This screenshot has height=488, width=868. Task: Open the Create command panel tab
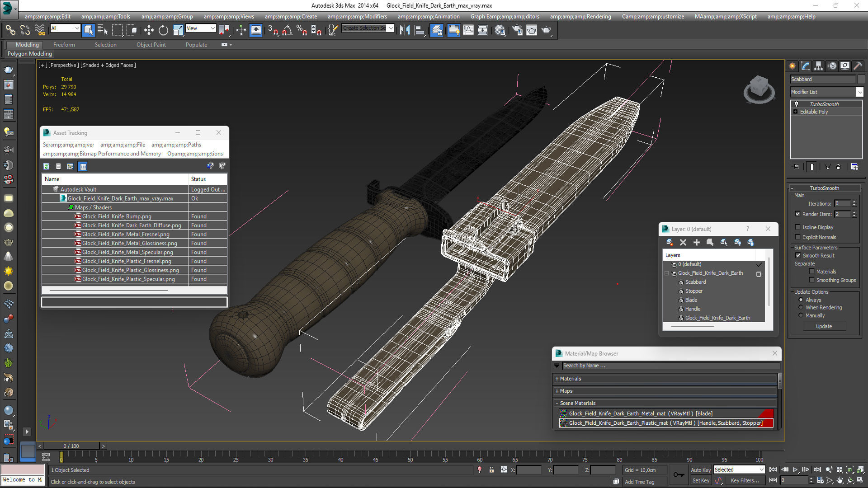click(x=793, y=66)
